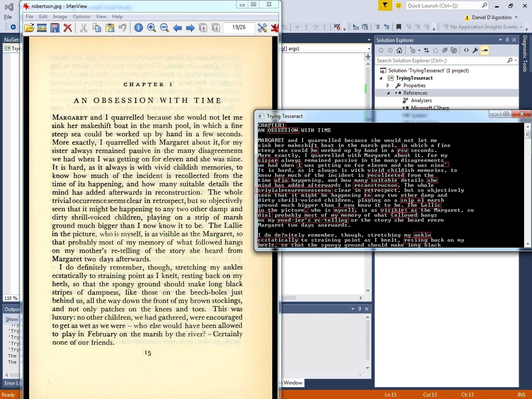Screen dimensions: 532x399
Task: Click Sync with Active Document icon
Action: tap(426, 50)
